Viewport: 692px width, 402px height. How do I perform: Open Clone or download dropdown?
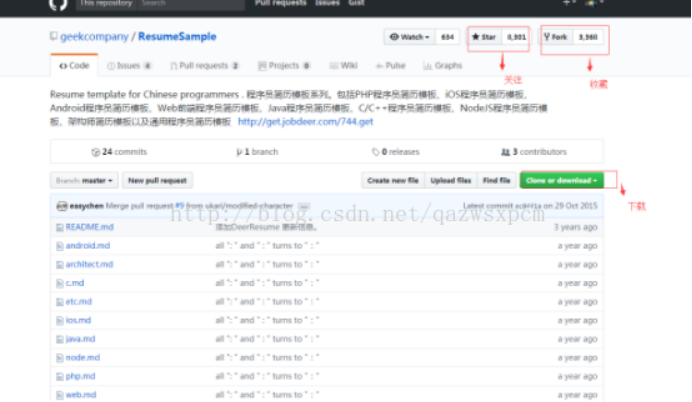[x=561, y=180]
